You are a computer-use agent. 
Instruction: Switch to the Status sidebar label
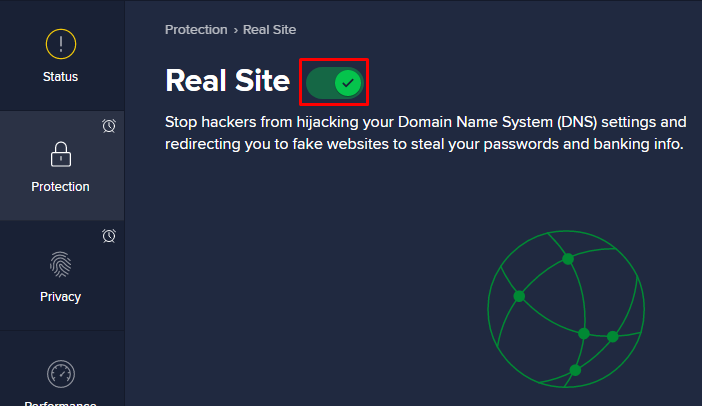[x=60, y=77]
